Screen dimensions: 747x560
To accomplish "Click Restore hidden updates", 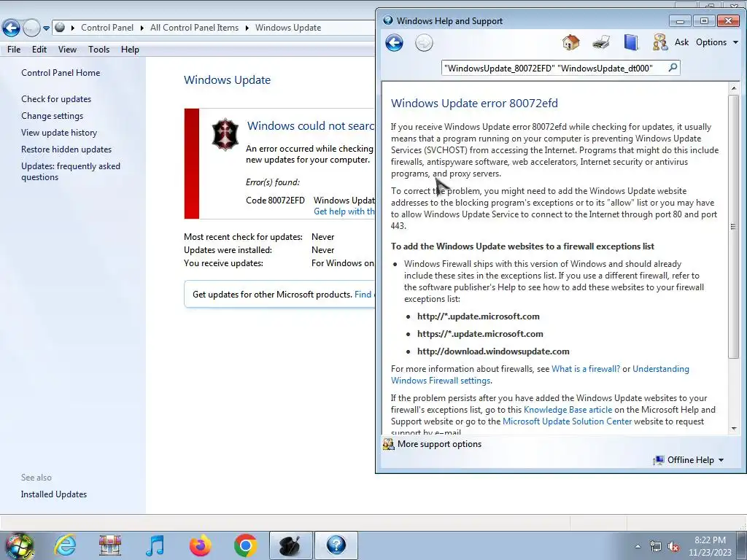I will tap(66, 149).
